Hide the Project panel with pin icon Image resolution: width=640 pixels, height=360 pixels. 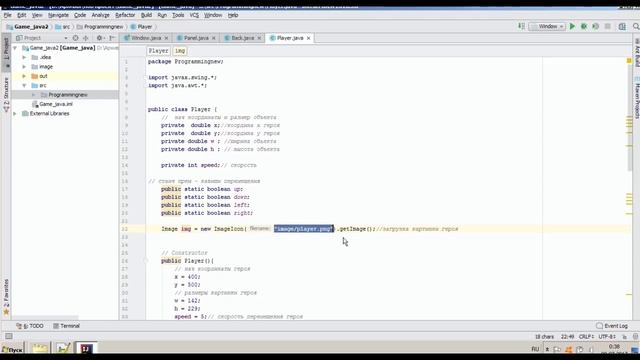point(112,38)
